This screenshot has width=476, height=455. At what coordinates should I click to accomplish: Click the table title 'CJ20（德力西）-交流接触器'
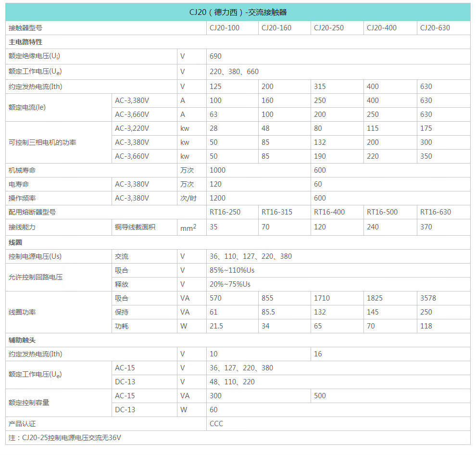[x=238, y=12]
